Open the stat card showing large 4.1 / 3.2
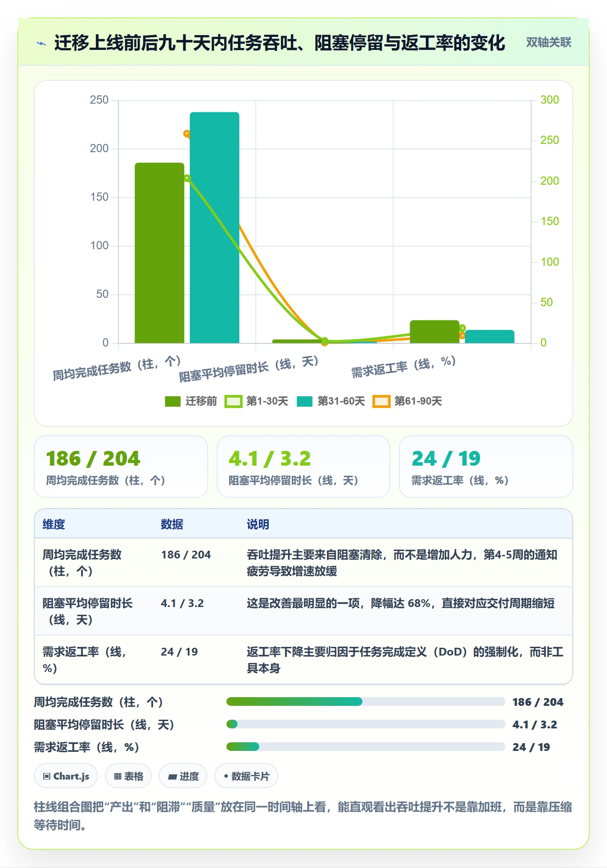This screenshot has width=607, height=868. pyautogui.click(x=303, y=467)
